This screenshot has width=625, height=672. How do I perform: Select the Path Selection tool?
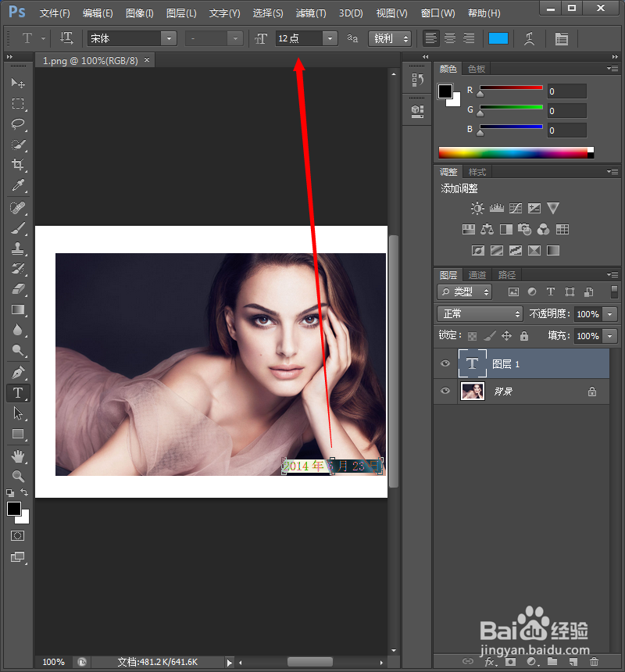tap(17, 413)
